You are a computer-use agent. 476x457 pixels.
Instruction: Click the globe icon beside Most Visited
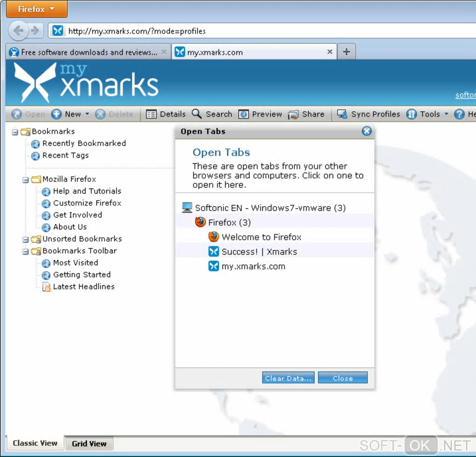(46, 263)
